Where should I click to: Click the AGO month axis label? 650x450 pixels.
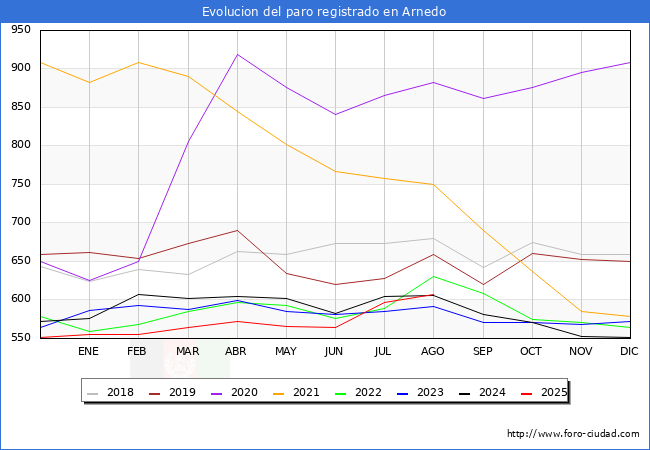pos(433,351)
